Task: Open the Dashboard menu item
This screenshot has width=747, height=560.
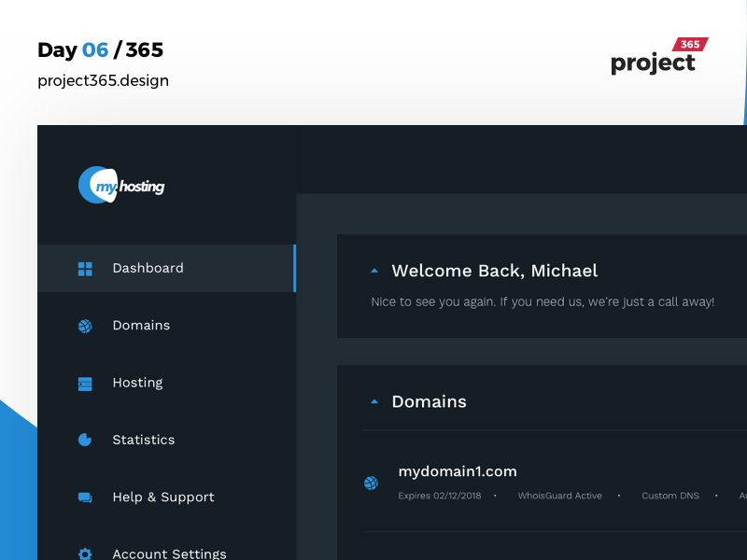Action: click(x=167, y=268)
